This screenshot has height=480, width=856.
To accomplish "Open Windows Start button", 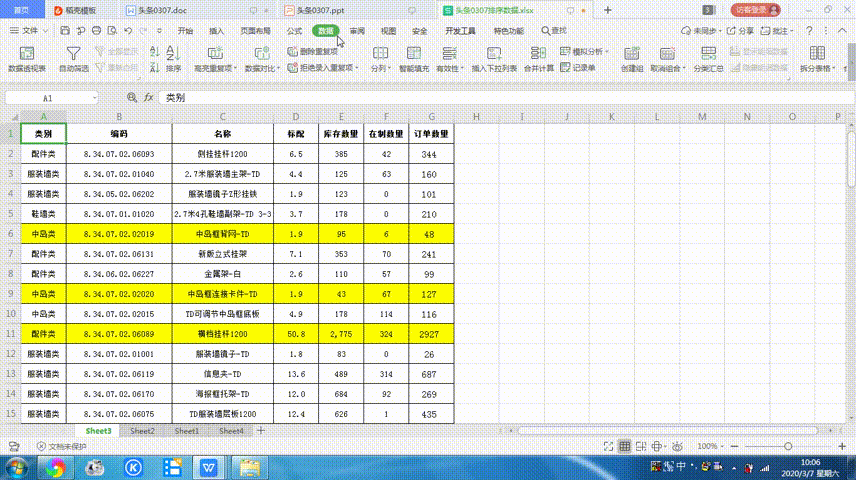I will coord(16,468).
